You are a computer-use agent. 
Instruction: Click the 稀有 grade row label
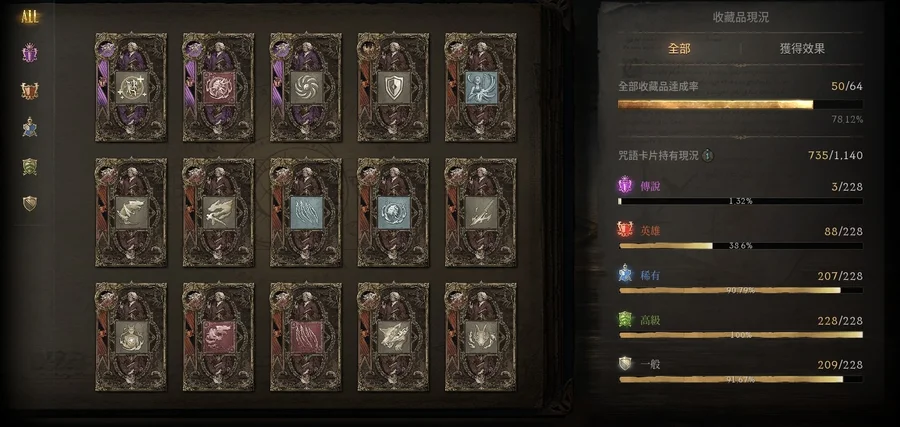click(x=650, y=275)
